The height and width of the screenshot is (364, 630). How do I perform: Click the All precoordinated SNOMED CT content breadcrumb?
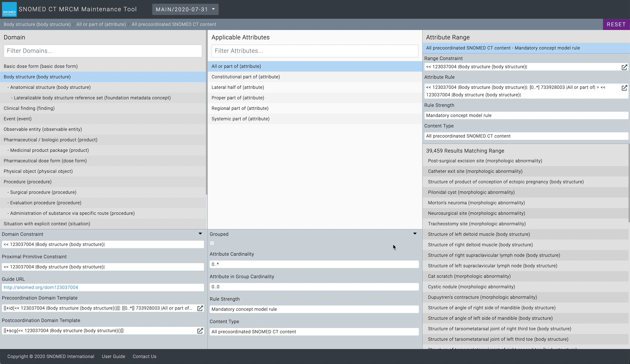pos(174,24)
